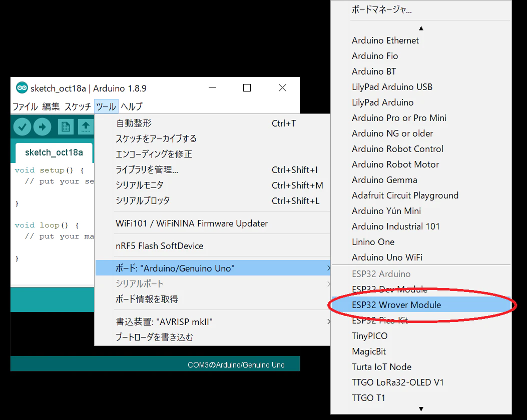Open ライブラリを管理... from the menu
The image size is (527, 420).
pyautogui.click(x=213, y=169)
